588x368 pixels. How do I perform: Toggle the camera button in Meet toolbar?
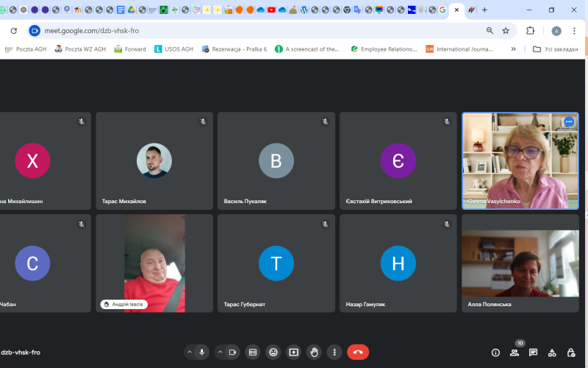pyautogui.click(x=232, y=353)
